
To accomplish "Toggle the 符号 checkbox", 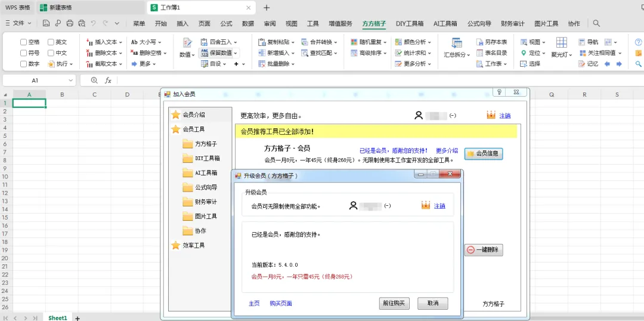I will (x=23, y=53).
